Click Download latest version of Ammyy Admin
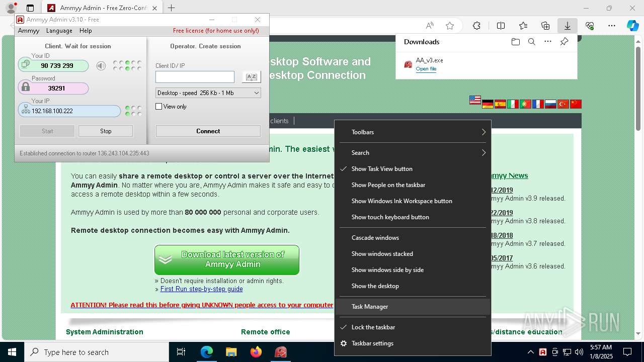 (227, 260)
